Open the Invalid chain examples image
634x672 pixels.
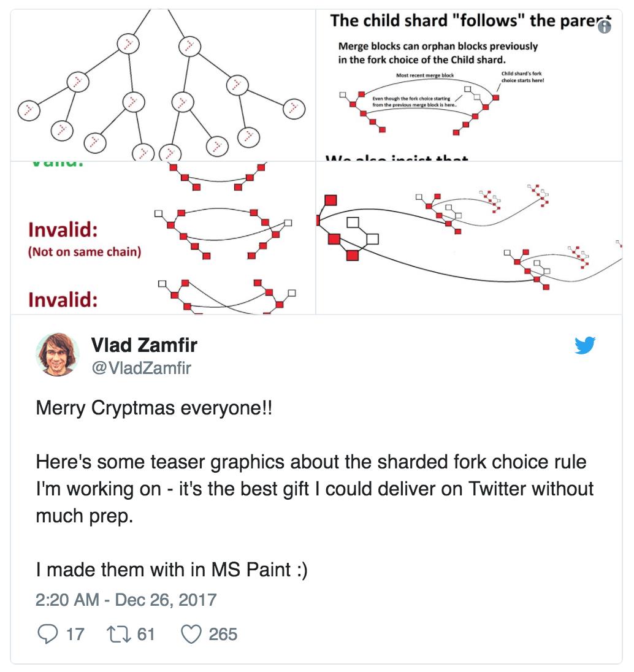coord(163,239)
